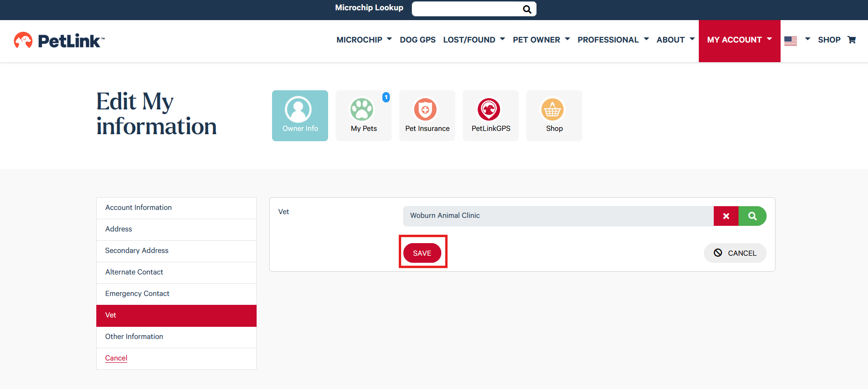The height and width of the screenshot is (389, 868).
Task: Open the language dropdown arrow beside the flag
Action: click(x=807, y=39)
